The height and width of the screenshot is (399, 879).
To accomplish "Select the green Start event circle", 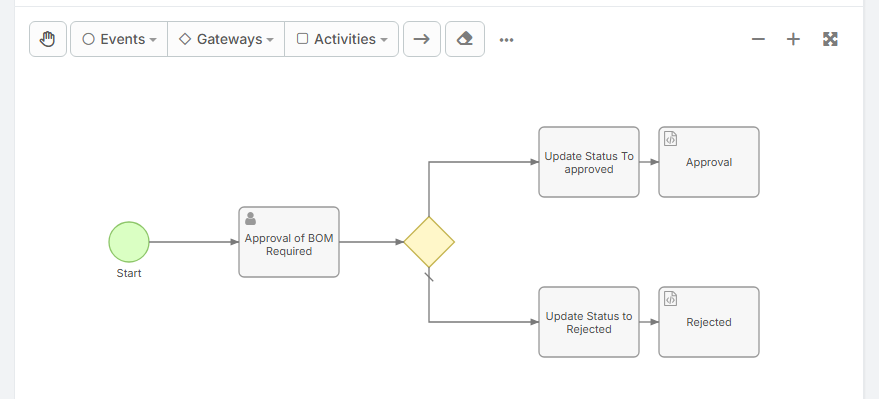I will click(129, 242).
